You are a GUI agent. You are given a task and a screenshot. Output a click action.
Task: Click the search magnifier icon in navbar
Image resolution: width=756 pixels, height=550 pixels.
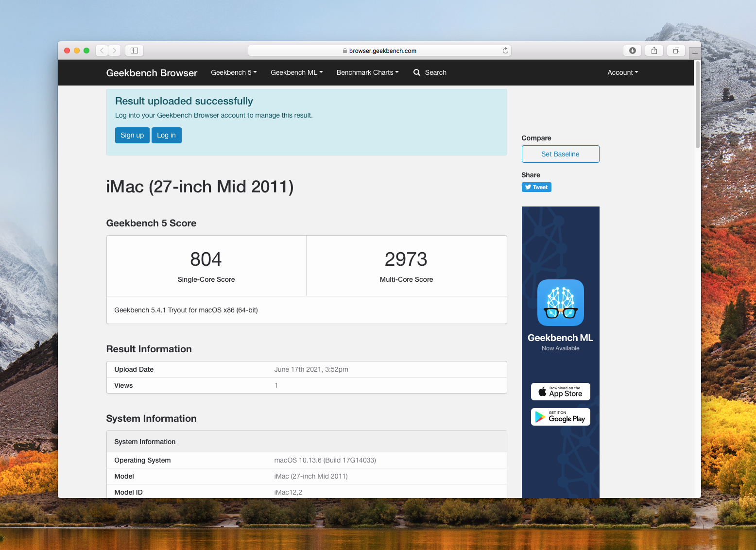tap(417, 72)
